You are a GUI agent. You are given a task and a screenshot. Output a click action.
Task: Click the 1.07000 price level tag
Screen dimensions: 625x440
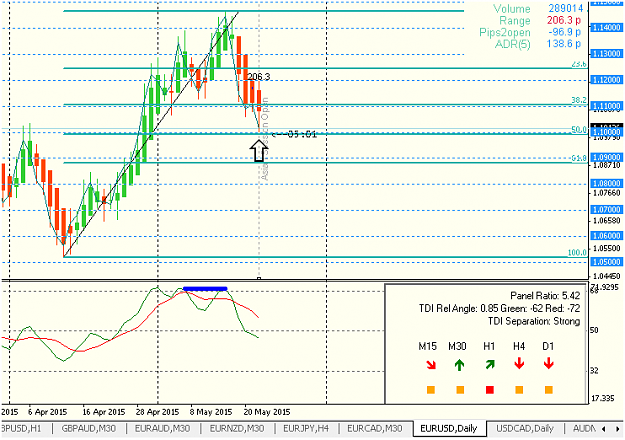coord(607,210)
